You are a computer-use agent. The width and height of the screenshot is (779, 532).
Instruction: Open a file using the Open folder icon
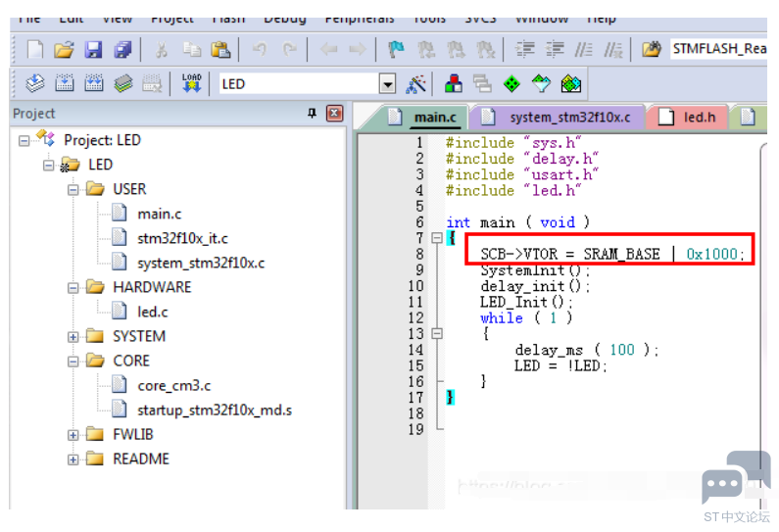[64, 50]
